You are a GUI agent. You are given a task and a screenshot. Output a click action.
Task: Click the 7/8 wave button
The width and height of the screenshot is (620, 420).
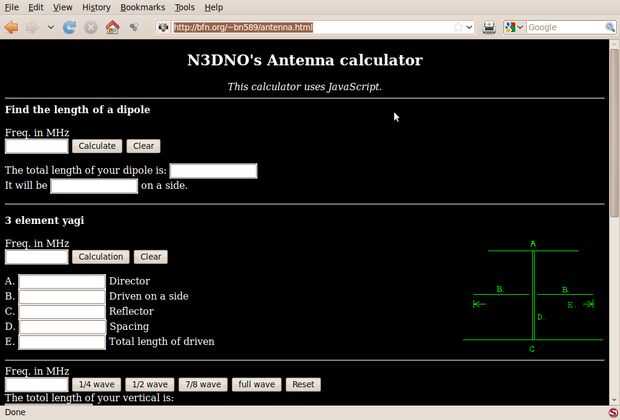tap(203, 384)
